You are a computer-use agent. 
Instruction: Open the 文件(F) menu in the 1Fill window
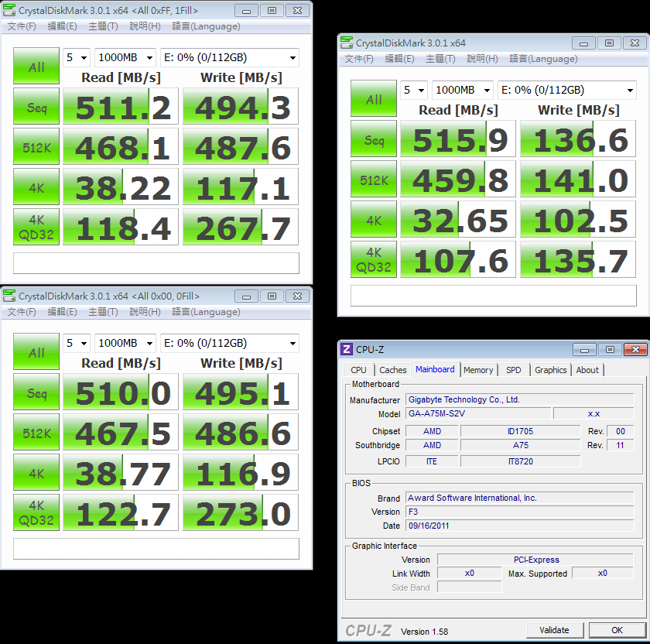click(22, 26)
